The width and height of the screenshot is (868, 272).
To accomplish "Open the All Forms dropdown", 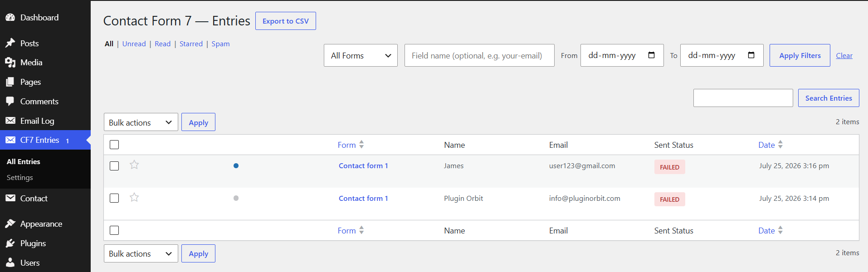I will pos(361,55).
